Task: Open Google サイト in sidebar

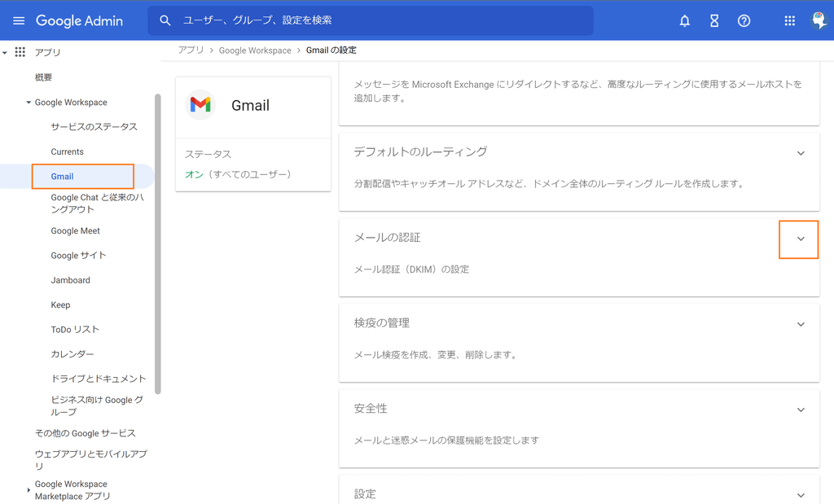Action: pos(78,255)
